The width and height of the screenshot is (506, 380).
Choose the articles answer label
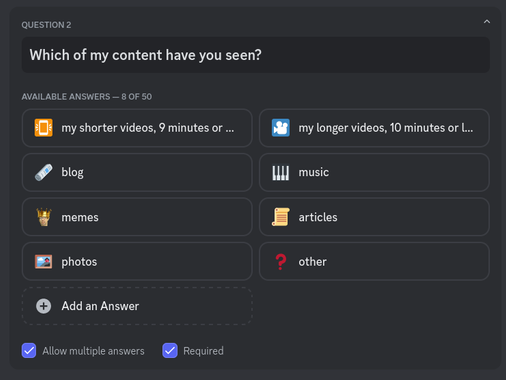[318, 217]
